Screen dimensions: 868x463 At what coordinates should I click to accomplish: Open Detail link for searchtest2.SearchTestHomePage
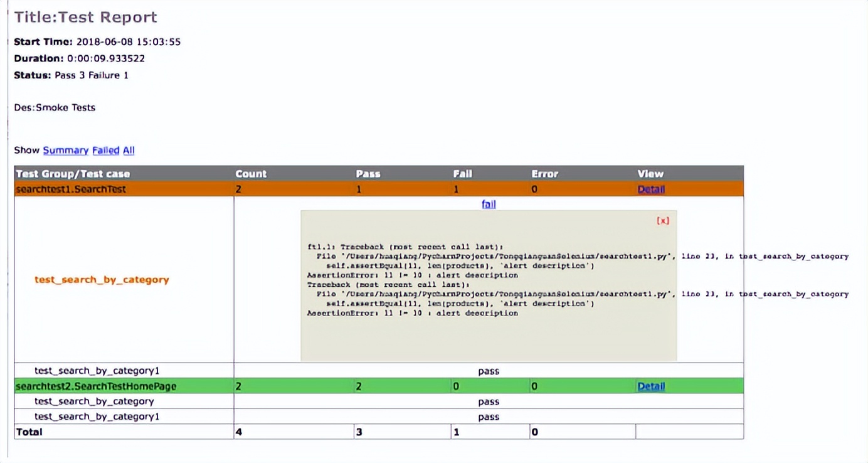click(651, 386)
